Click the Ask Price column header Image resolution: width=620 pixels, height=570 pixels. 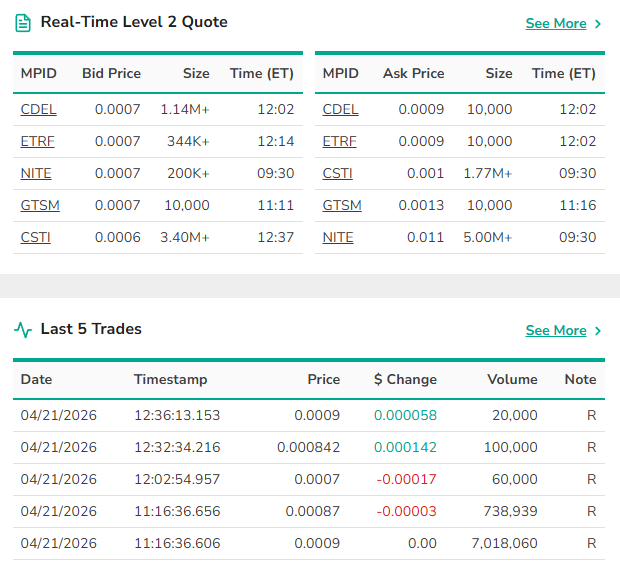click(x=414, y=73)
